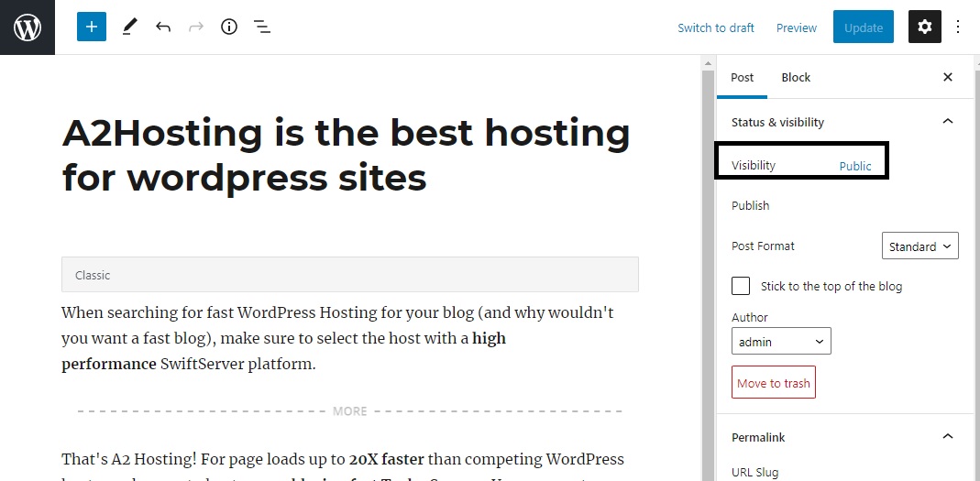Switch to the Post tab

point(743,78)
